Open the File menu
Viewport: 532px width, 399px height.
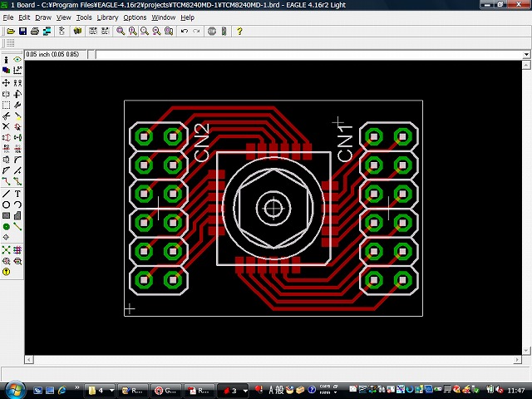pos(7,17)
